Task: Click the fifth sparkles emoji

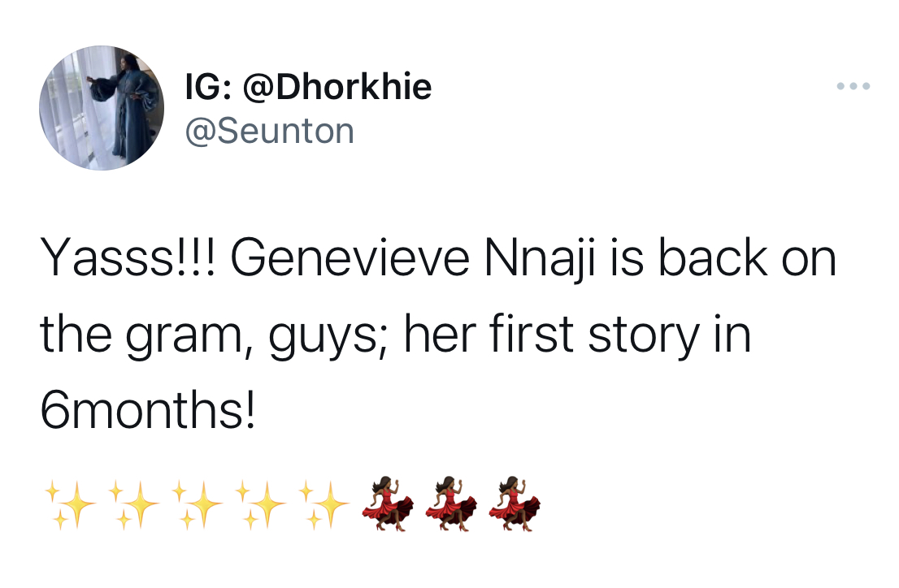Action: [324, 504]
